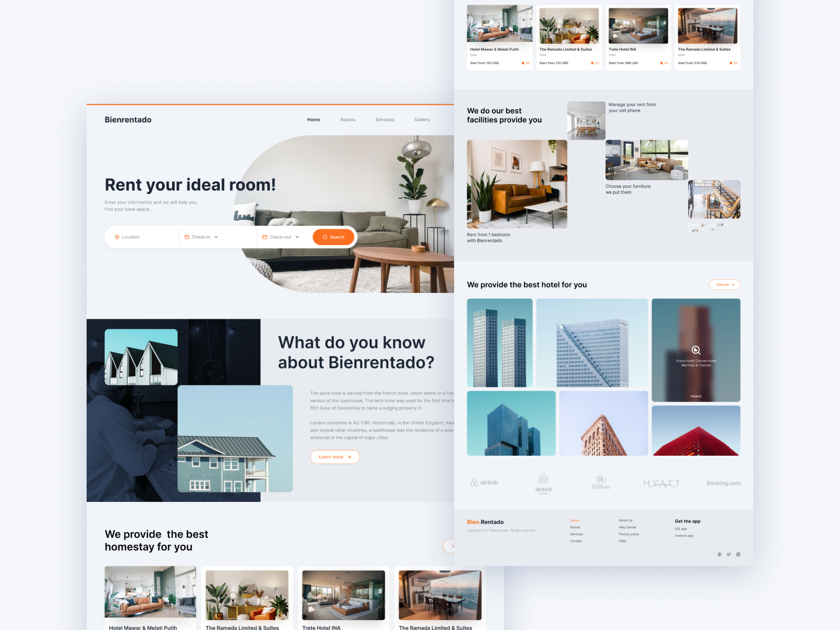
Task: Select Home in the top navigation
Action: coord(313,120)
